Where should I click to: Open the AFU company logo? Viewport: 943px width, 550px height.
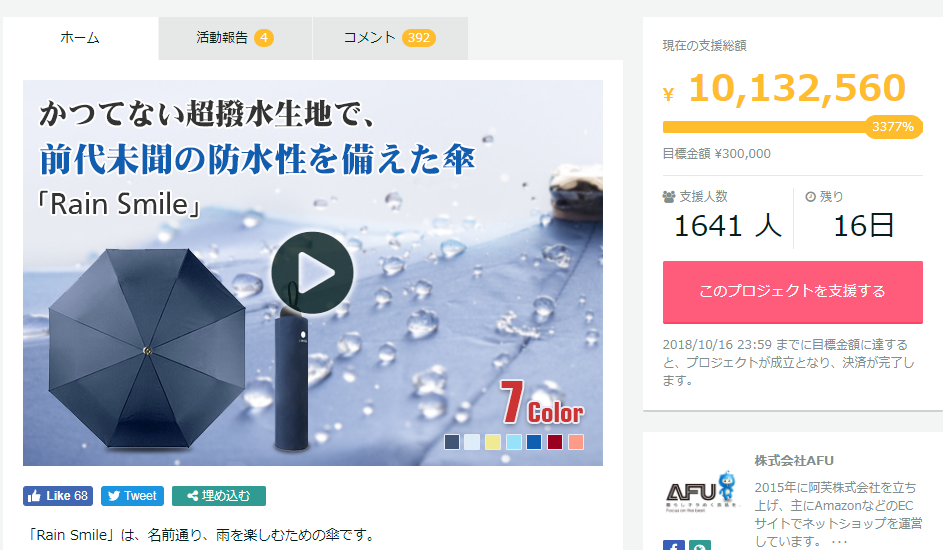click(701, 492)
